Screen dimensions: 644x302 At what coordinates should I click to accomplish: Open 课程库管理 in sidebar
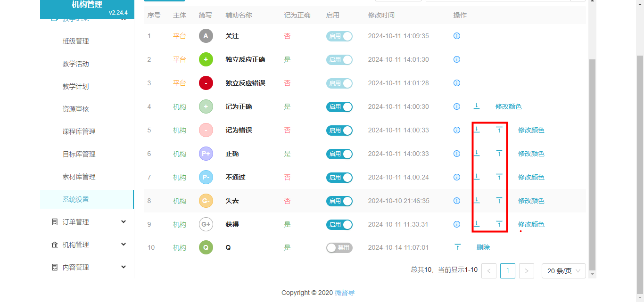click(x=79, y=131)
